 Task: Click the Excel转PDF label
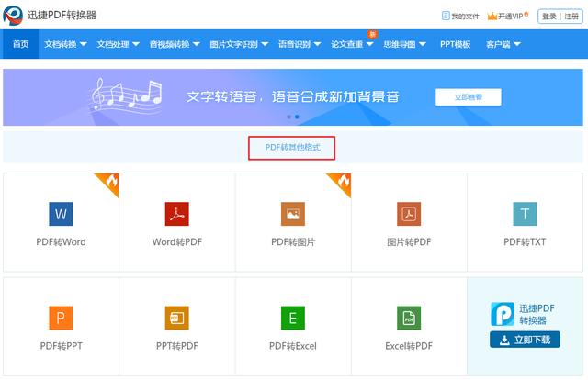tap(409, 346)
